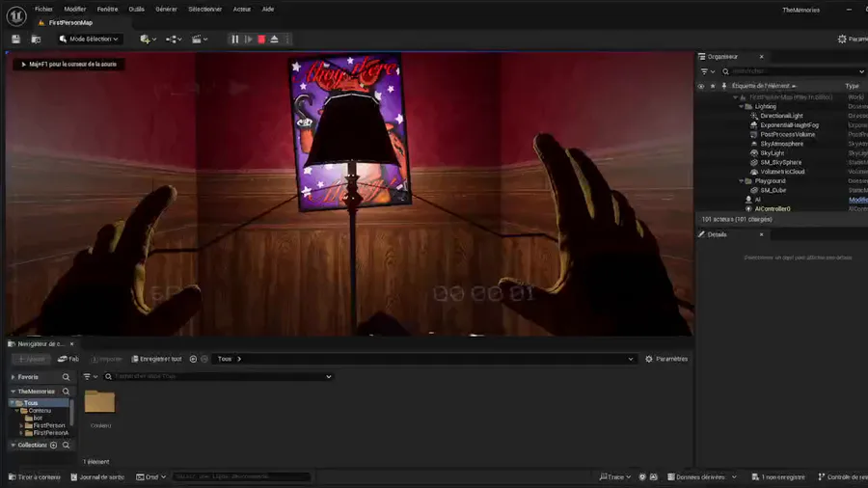Click the Unreal Engine logo icon
The width and height of the screenshot is (868, 488).
[x=16, y=16]
